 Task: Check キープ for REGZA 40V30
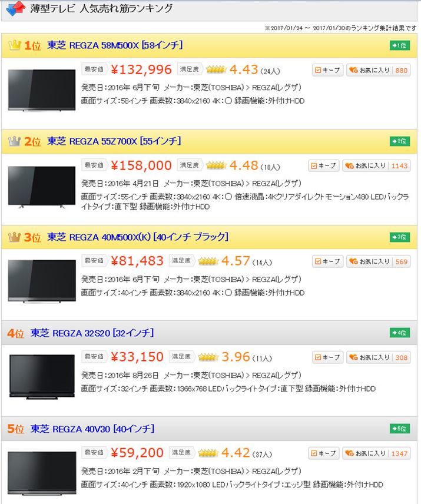click(x=324, y=453)
